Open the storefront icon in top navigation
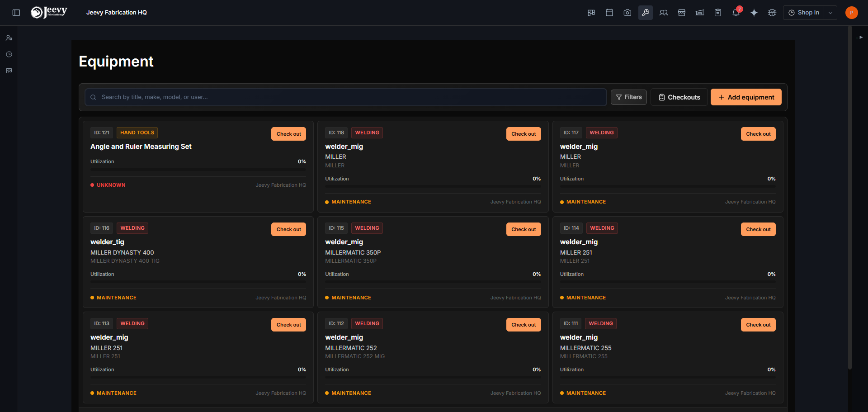 pyautogui.click(x=682, y=13)
